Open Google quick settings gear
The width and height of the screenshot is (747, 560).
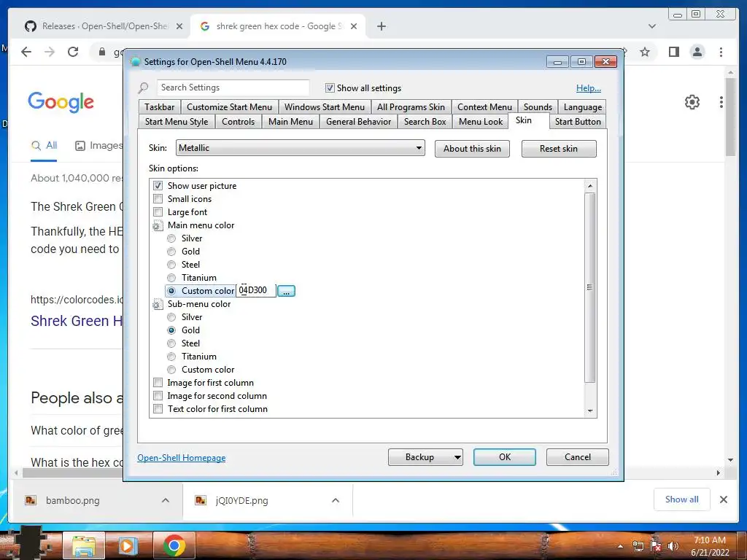pyautogui.click(x=692, y=102)
